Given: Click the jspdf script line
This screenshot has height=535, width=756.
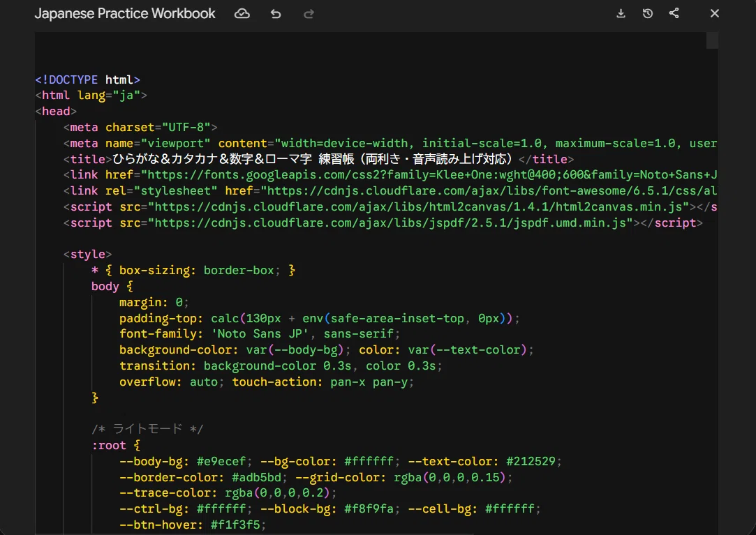Looking at the screenshot, I should [383, 223].
